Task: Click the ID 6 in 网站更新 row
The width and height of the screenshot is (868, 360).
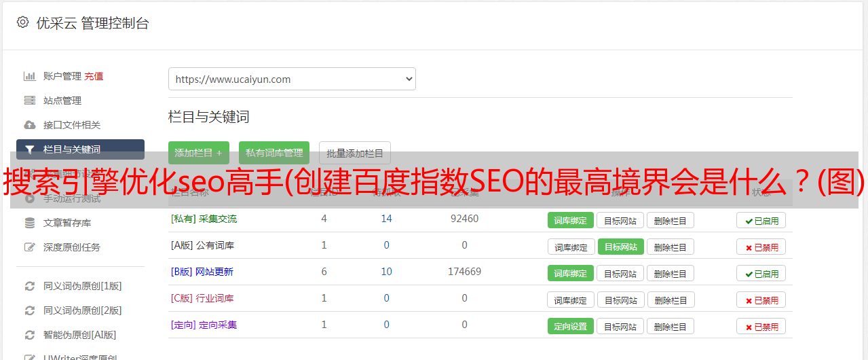Action: 324,272
